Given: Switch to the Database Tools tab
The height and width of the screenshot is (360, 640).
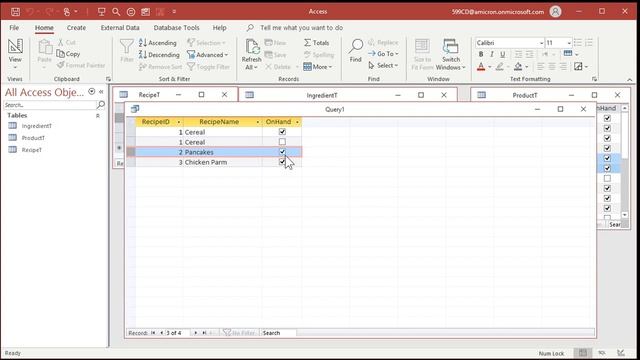Looking at the screenshot, I should point(176,27).
